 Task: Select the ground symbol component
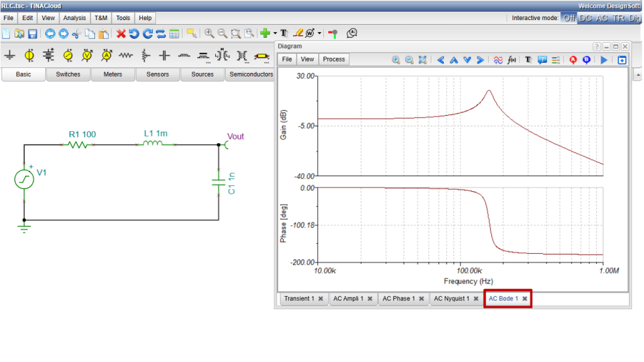10,55
